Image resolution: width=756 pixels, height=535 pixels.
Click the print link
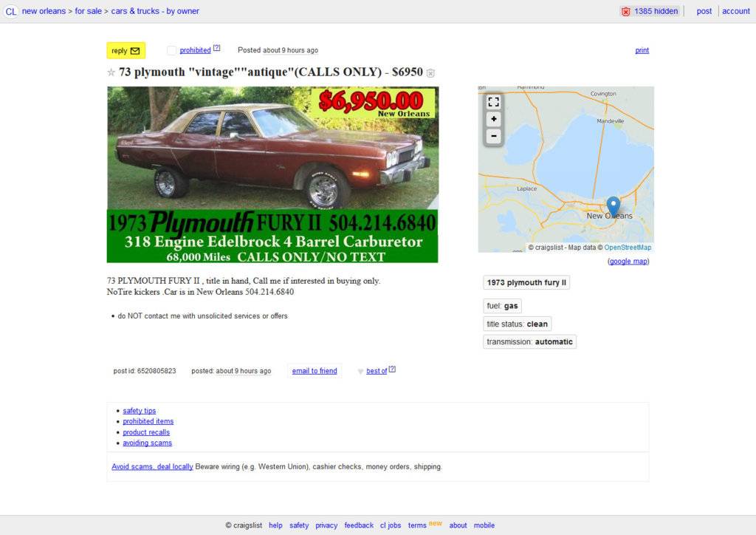[x=642, y=50]
